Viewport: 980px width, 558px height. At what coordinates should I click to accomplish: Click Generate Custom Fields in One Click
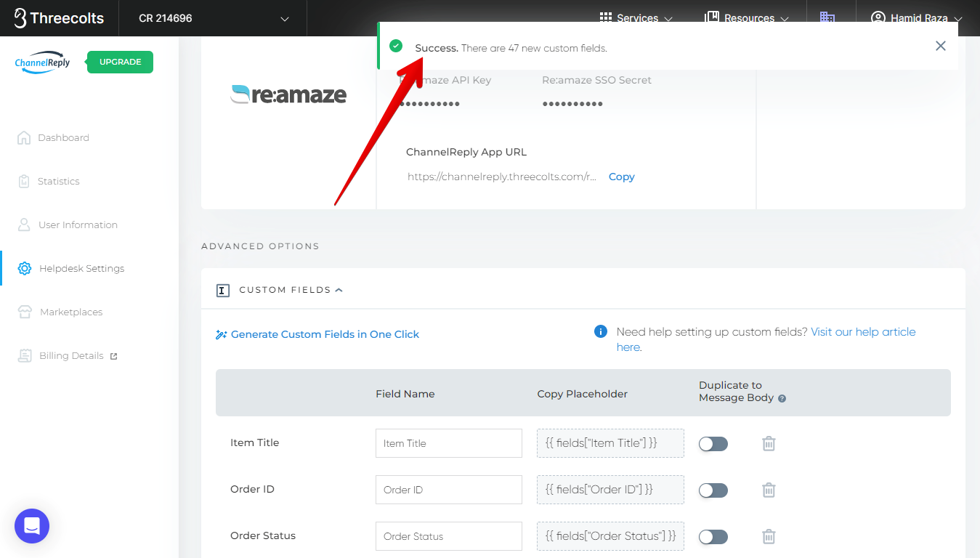[x=325, y=334]
